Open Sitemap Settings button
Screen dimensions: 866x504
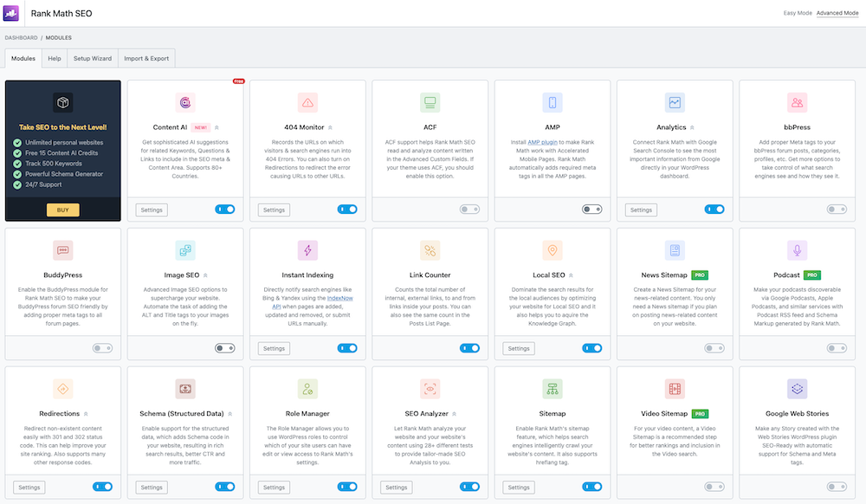tap(519, 488)
